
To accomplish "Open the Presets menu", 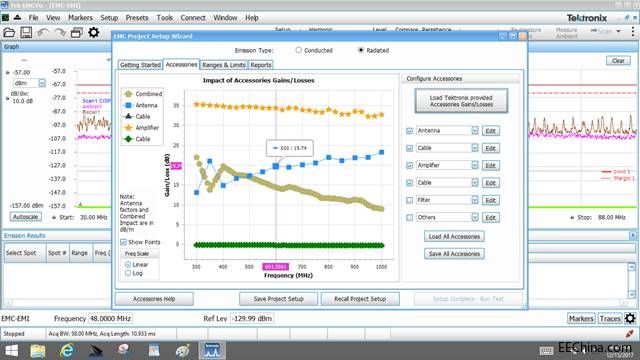I will click(x=137, y=18).
